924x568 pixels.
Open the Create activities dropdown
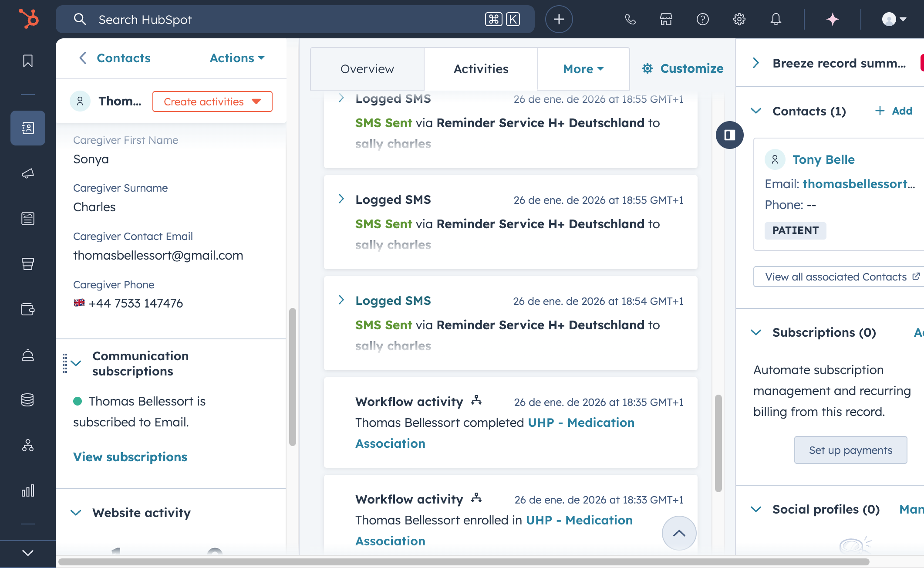pyautogui.click(x=212, y=101)
